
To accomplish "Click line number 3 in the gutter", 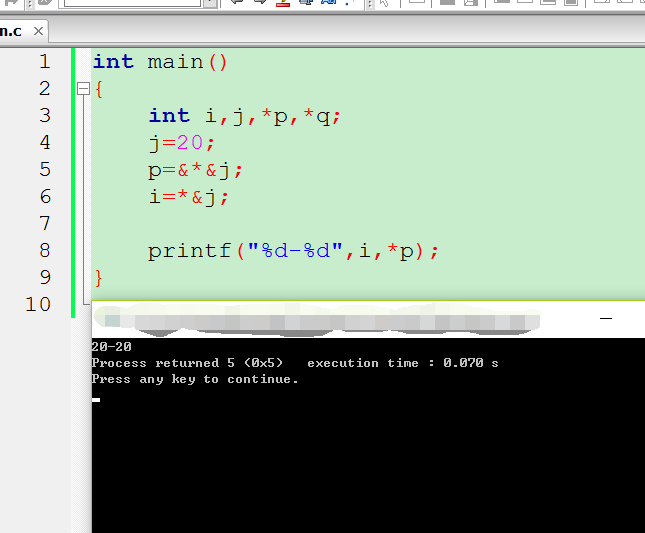I will 45,116.
